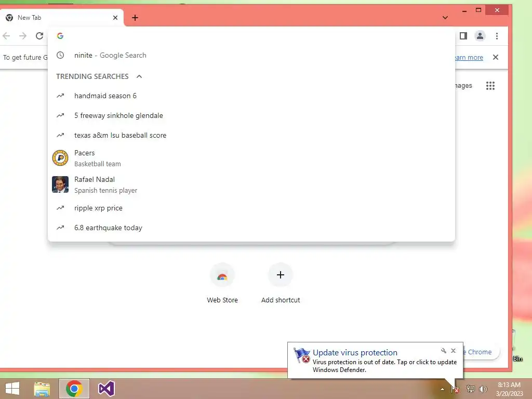
Task: Click the Add shortcut button
Action: [x=281, y=283]
